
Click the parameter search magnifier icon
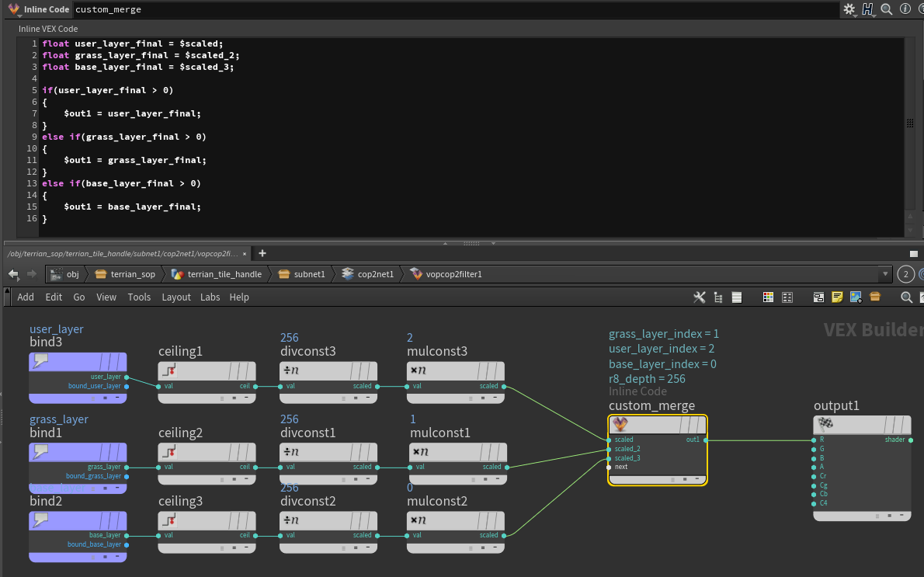point(886,9)
